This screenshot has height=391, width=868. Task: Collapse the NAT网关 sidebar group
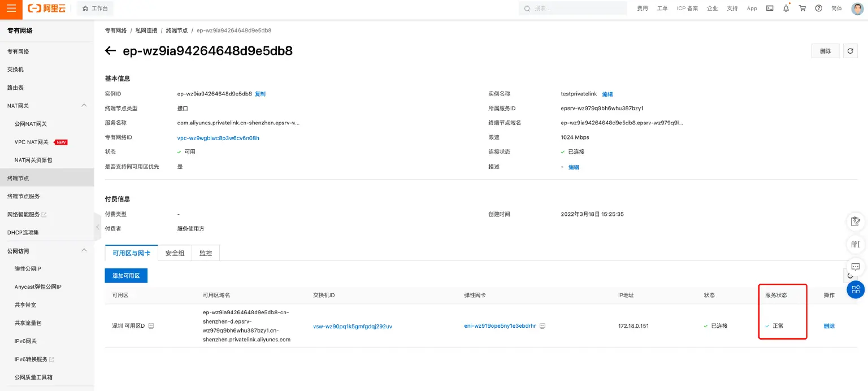tap(84, 106)
